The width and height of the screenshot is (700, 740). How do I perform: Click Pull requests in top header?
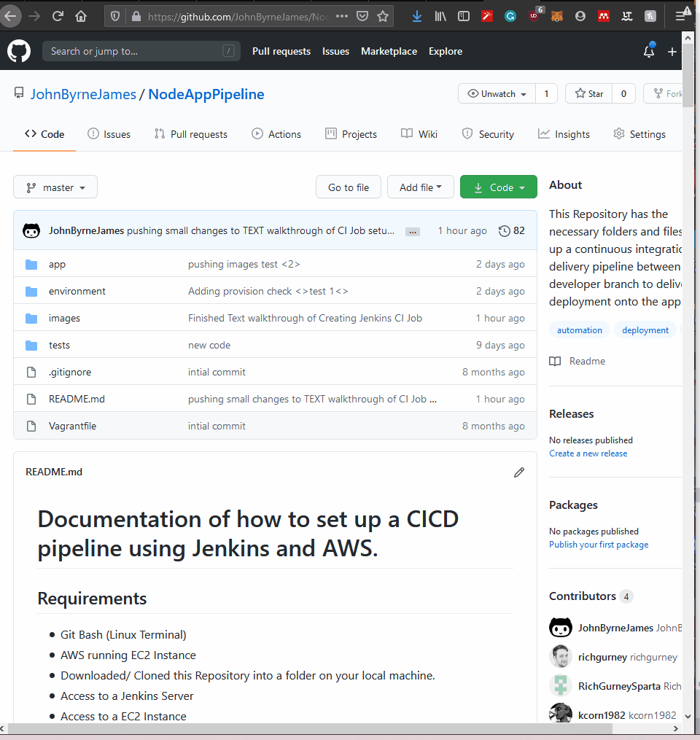click(281, 51)
